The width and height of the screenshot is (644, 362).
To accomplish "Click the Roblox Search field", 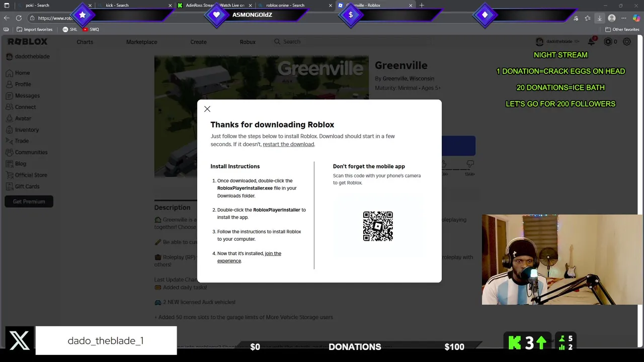I will (352, 42).
